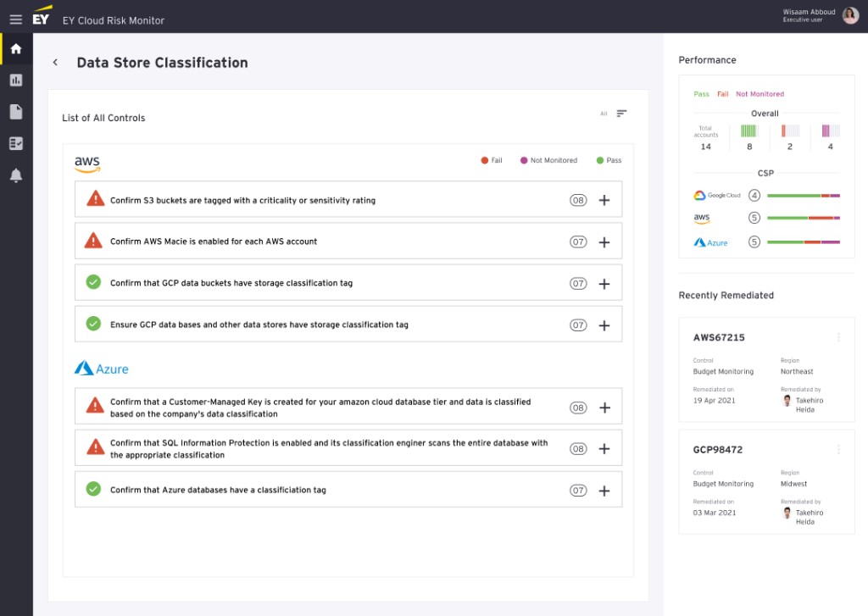Click user name Wisaam Abboud

(x=810, y=12)
